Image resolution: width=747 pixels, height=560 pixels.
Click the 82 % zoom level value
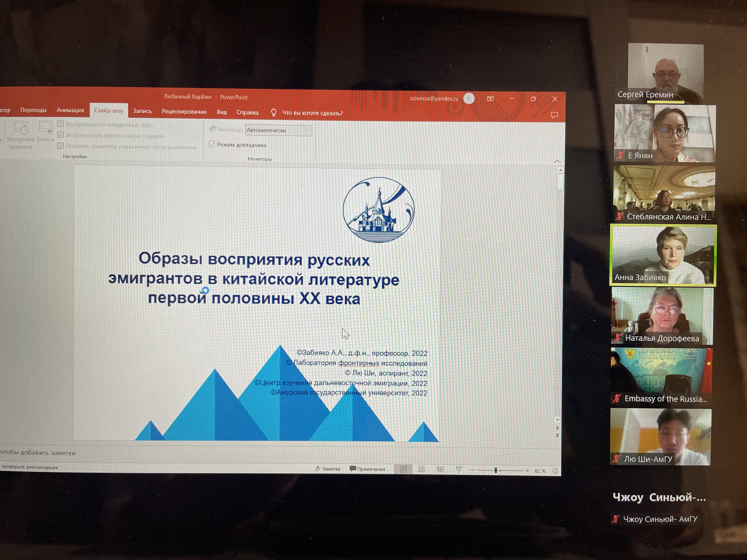(540, 471)
